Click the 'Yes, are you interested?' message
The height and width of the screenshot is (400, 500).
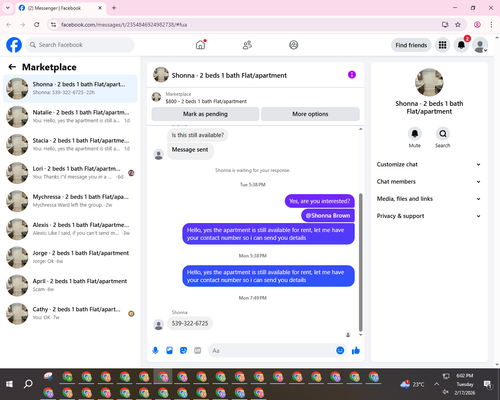point(319,201)
